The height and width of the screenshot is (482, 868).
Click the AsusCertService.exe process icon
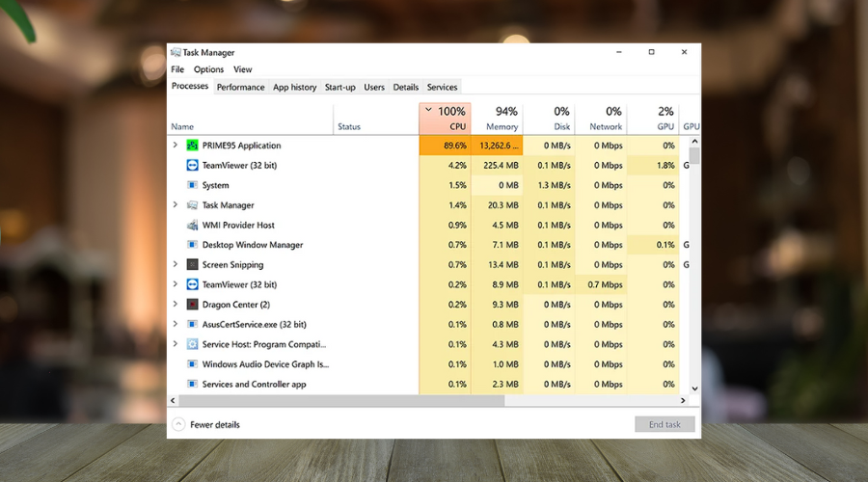tap(193, 325)
